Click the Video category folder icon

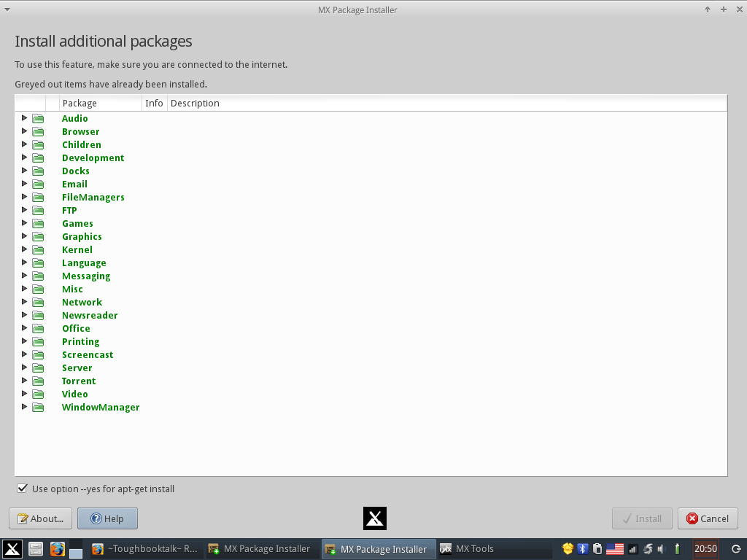tap(38, 394)
